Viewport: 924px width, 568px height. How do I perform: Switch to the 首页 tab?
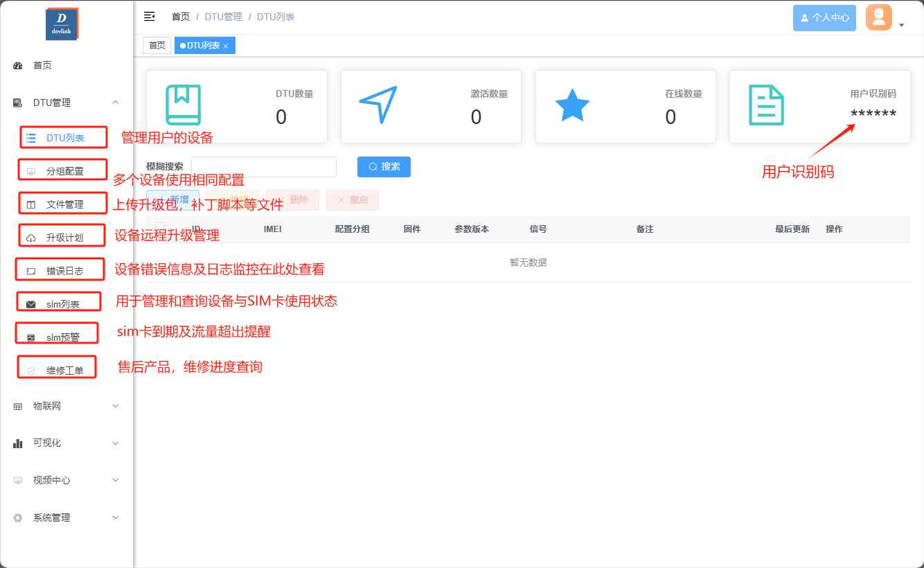(157, 46)
